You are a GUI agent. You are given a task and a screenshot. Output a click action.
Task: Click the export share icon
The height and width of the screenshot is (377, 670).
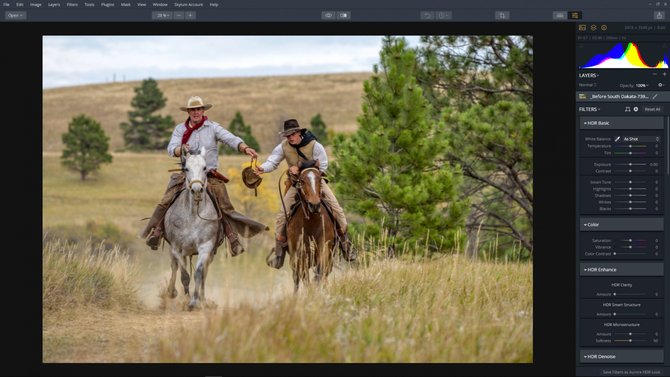pos(659,15)
